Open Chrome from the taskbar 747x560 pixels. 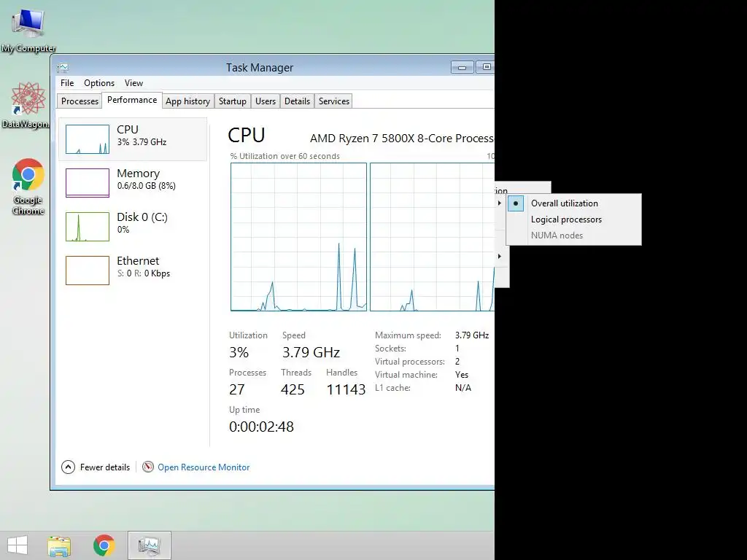tap(104, 545)
